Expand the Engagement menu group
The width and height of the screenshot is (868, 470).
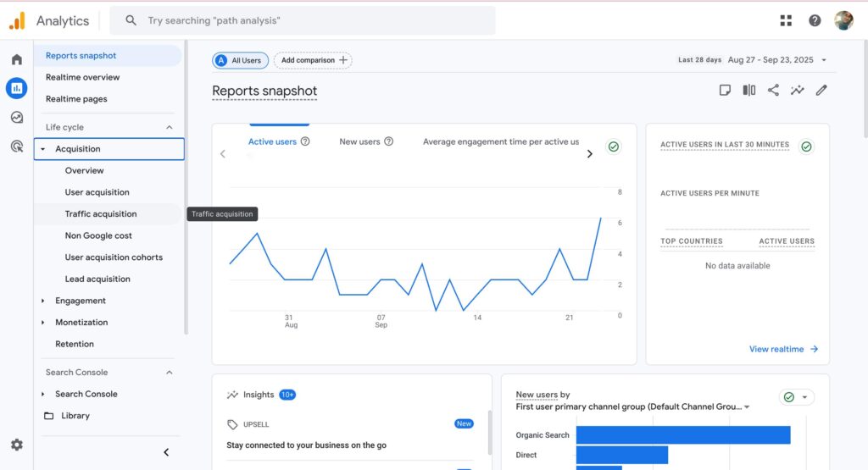[43, 301]
